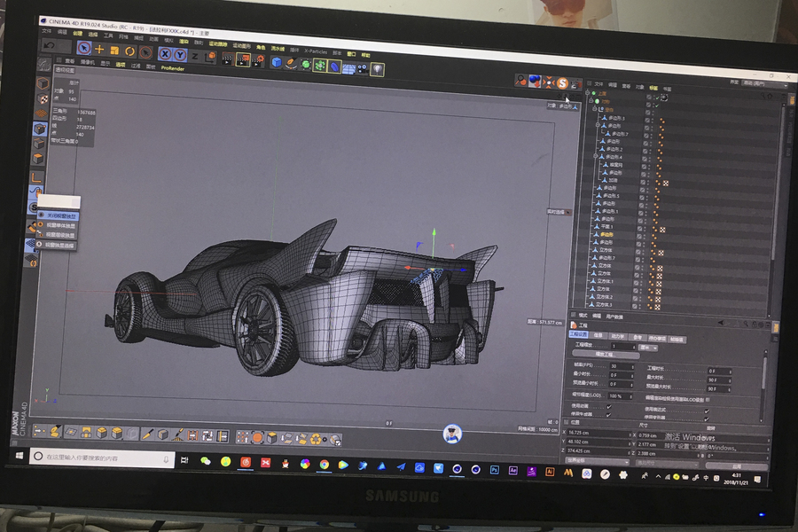
Task: Click the orange S plugin icon
Action: click(562, 83)
